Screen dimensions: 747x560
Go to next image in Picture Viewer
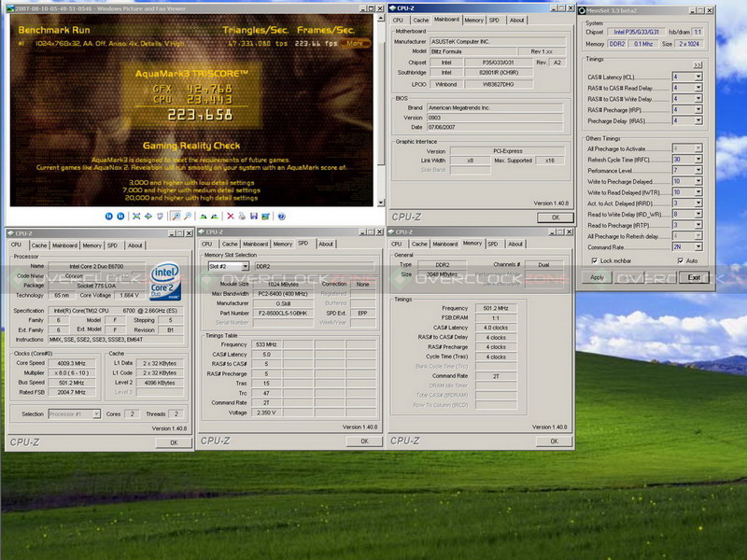[x=121, y=217]
